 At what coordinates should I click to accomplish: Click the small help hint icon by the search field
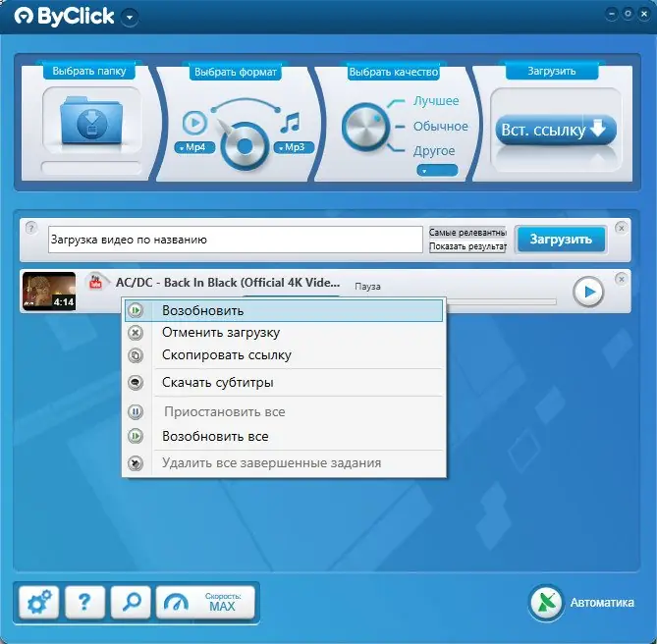(31, 228)
